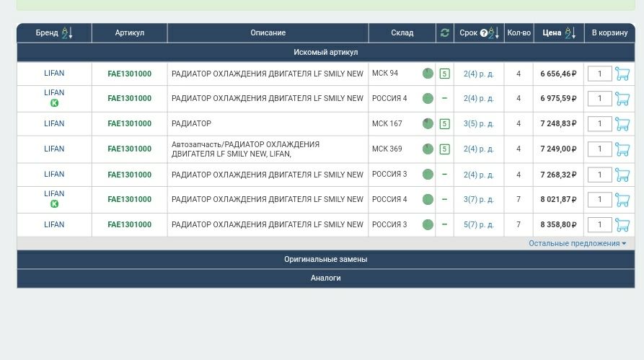
Task: Open article FAE1301000 in МСК 167 row
Action: coord(129,123)
